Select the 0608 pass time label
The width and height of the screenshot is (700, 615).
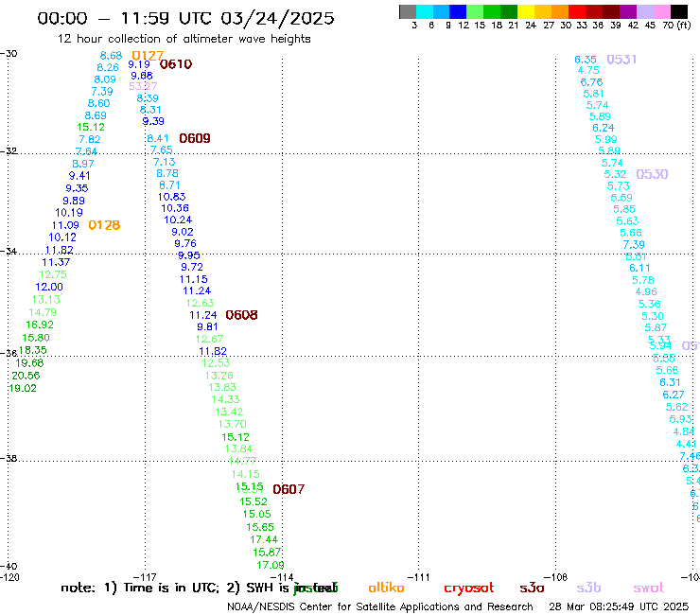(x=241, y=315)
